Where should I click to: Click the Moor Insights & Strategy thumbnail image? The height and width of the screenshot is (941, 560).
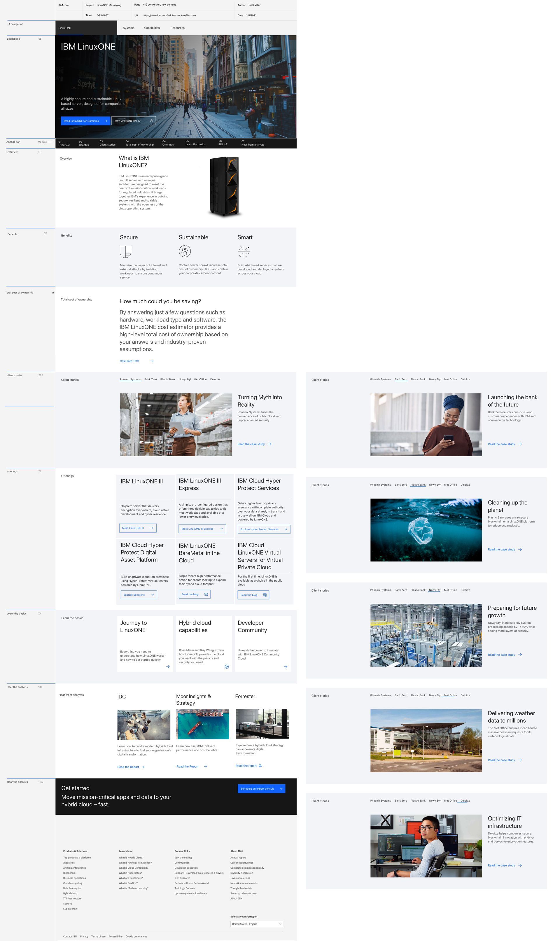point(203,725)
